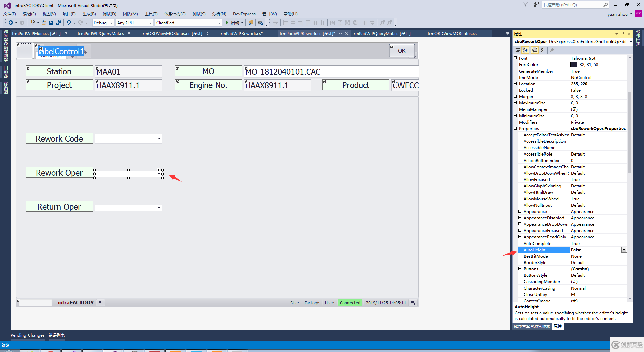The image size is (644, 352).
Task: Click the Find in Files toolbar icon
Action: (251, 23)
